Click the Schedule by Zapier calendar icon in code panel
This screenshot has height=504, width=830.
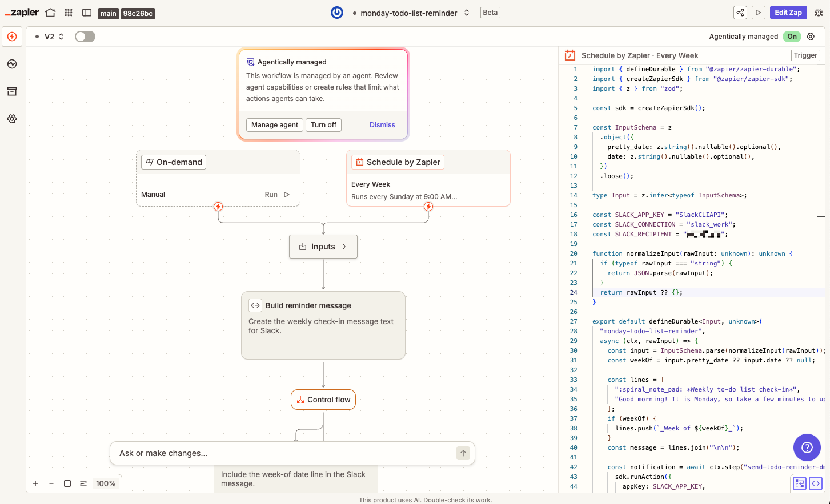click(x=570, y=55)
